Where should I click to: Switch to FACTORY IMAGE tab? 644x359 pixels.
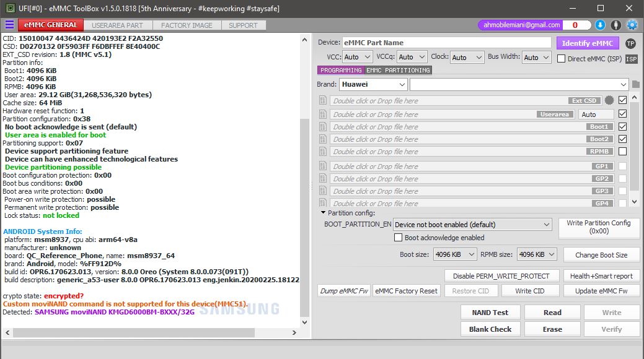[x=187, y=25]
